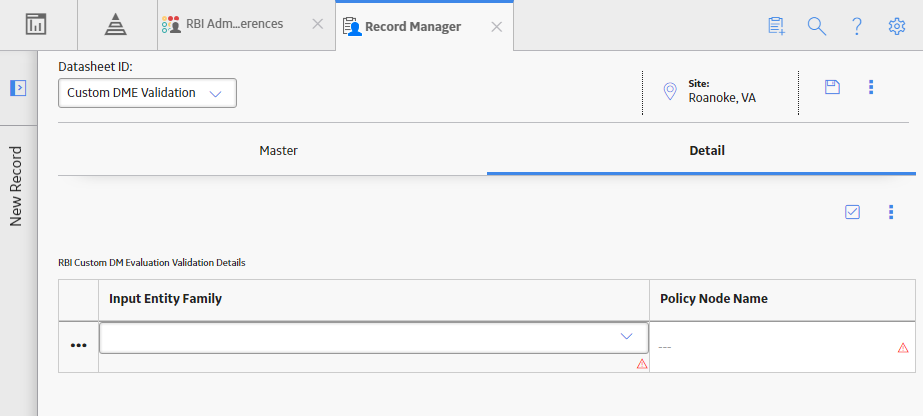Click the row ellipsis button
The width and height of the screenshot is (923, 416).
(x=78, y=345)
